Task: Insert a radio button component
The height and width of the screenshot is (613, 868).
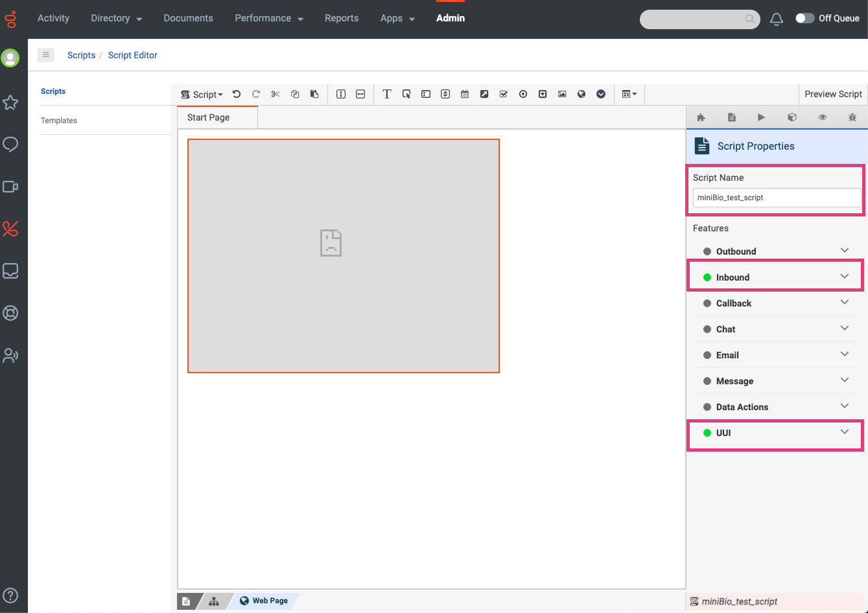Action: (523, 94)
